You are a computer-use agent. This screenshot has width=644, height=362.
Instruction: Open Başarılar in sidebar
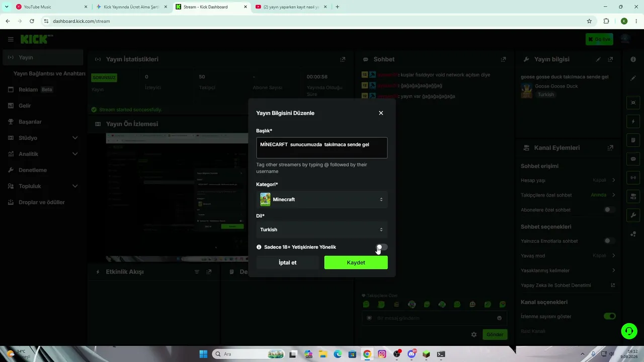[43, 122]
